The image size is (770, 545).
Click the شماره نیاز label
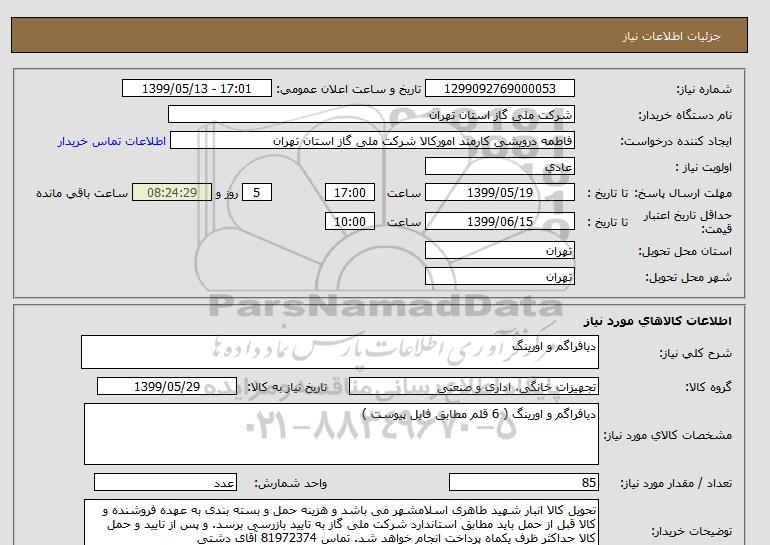pyautogui.click(x=704, y=89)
